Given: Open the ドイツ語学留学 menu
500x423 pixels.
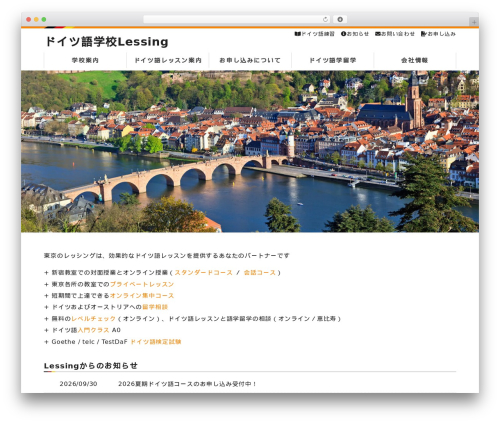Looking at the screenshot, I should 332,60.
